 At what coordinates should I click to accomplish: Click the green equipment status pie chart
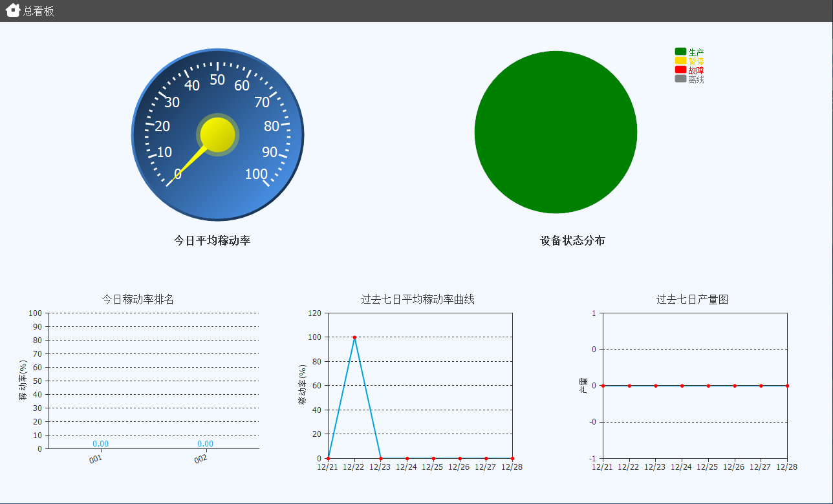click(556, 132)
